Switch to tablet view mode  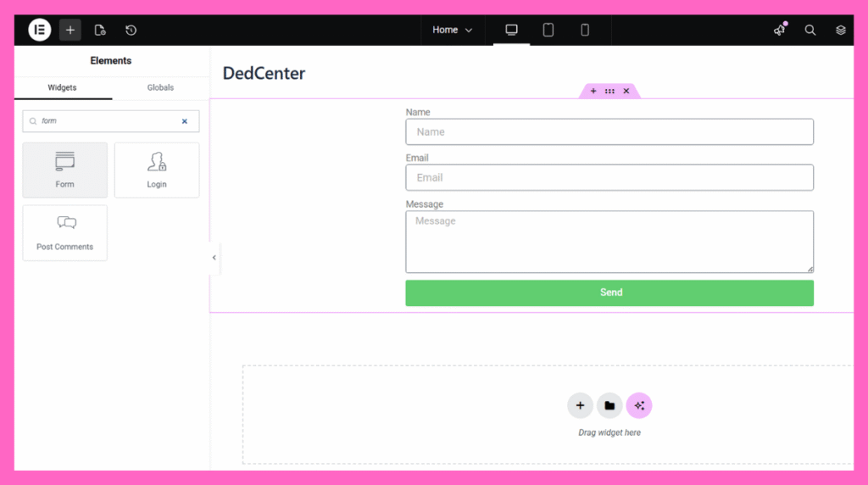[548, 30]
